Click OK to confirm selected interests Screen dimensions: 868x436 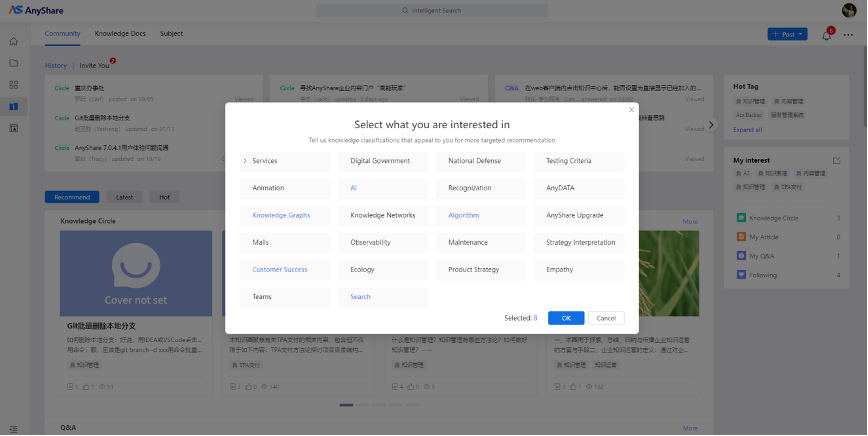[x=566, y=318]
